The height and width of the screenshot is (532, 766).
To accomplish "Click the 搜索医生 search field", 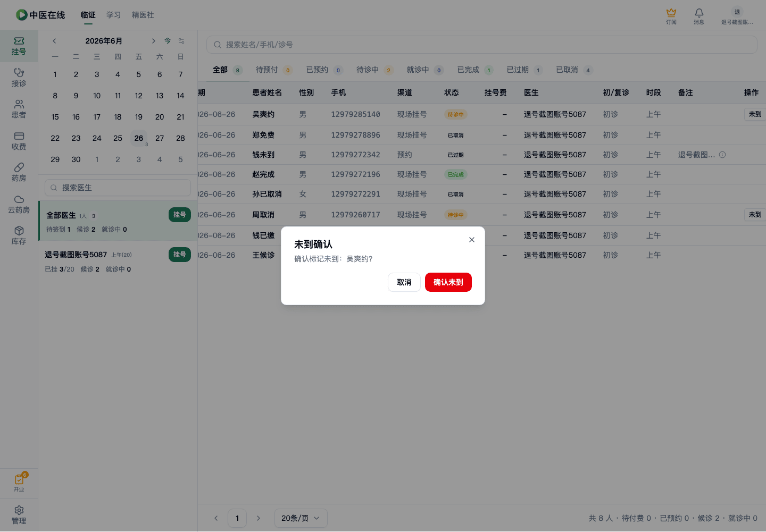I will 118,188.
